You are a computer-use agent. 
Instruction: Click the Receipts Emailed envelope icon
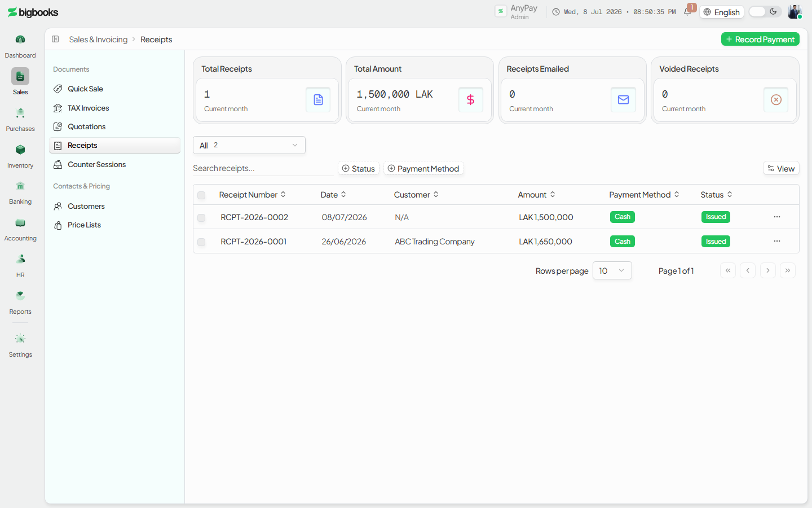pyautogui.click(x=623, y=100)
